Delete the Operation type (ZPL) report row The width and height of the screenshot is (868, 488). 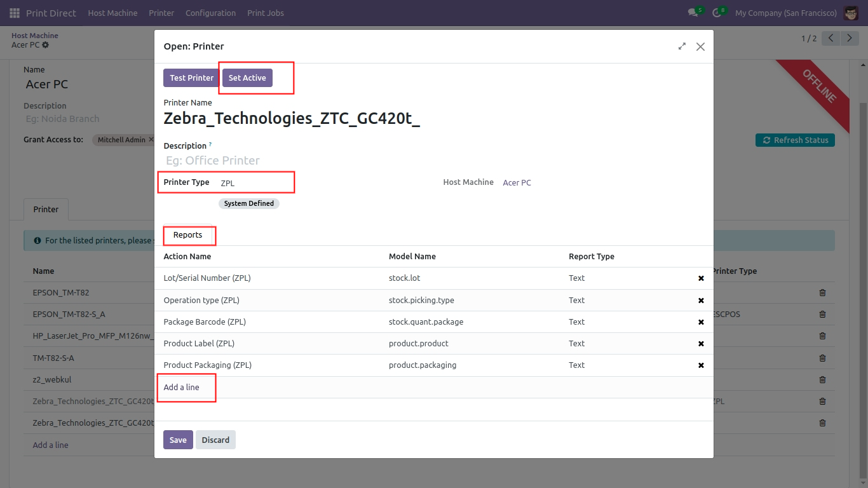(x=701, y=301)
